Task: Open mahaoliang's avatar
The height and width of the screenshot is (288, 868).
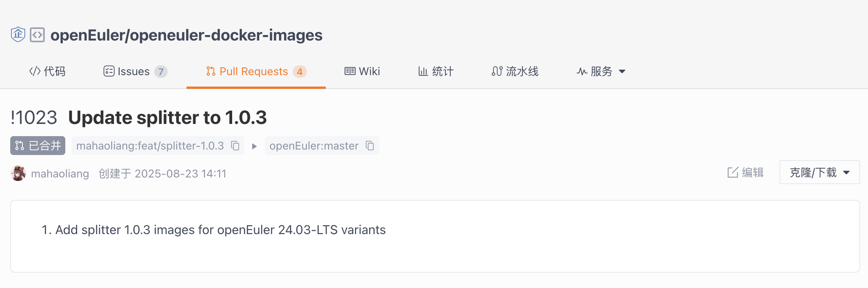Action: (18, 173)
